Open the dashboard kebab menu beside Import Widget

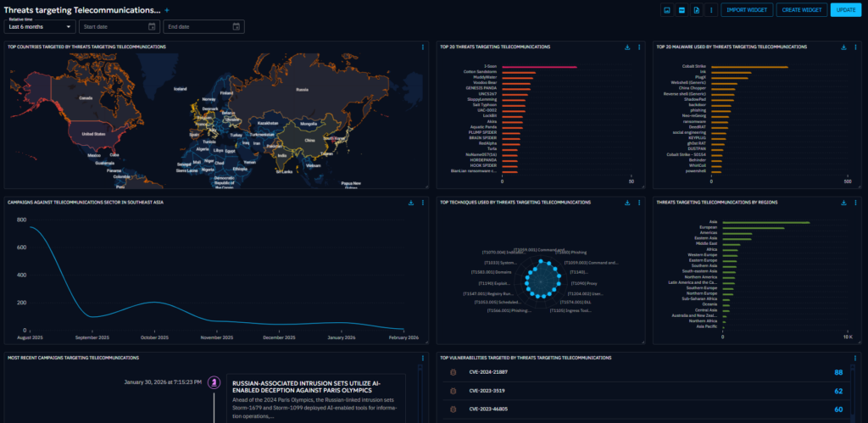pos(711,10)
